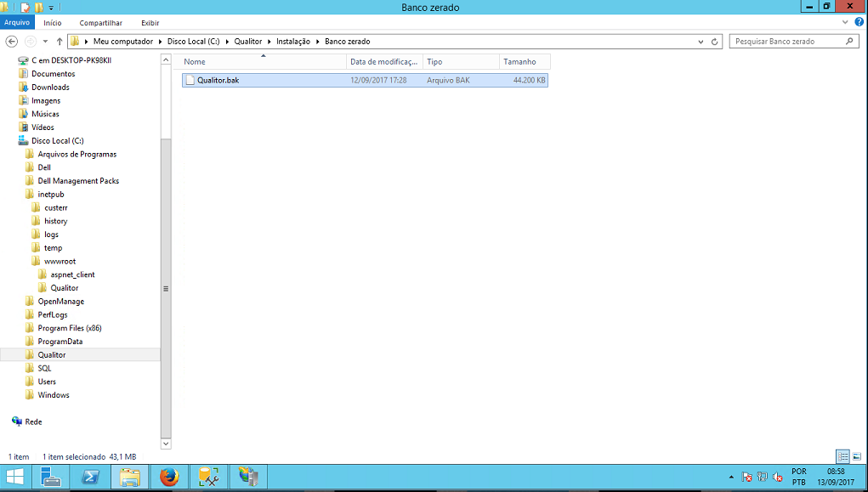Switch to details view icon
Viewport: 868px width, 492px height.
coord(842,456)
